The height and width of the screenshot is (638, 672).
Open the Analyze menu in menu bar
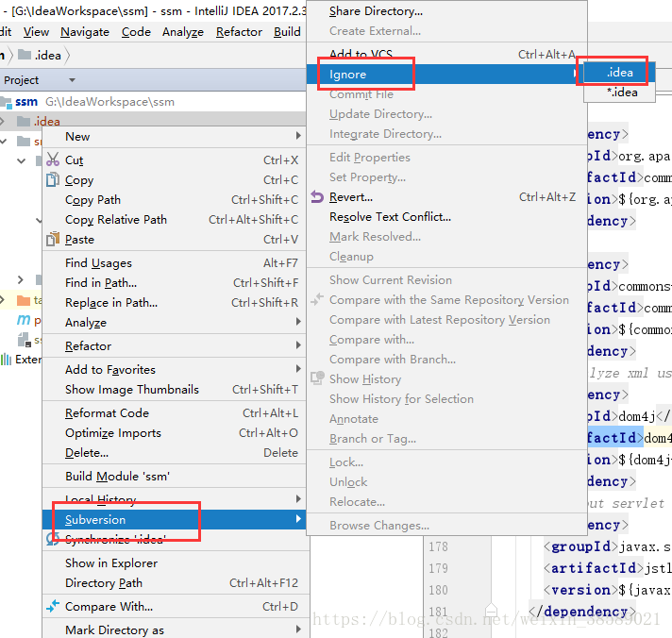pos(183,32)
